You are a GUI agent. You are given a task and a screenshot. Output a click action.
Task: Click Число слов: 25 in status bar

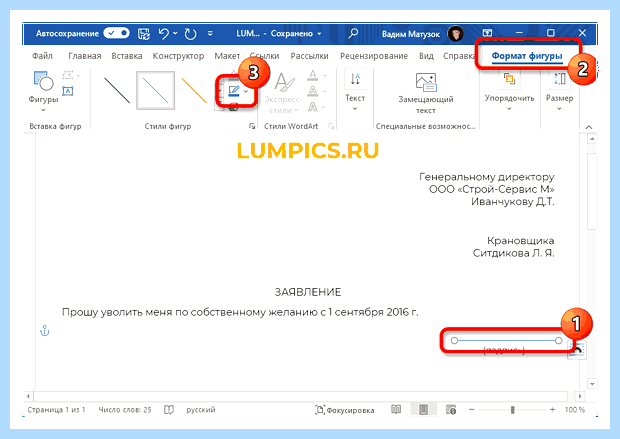(125, 410)
